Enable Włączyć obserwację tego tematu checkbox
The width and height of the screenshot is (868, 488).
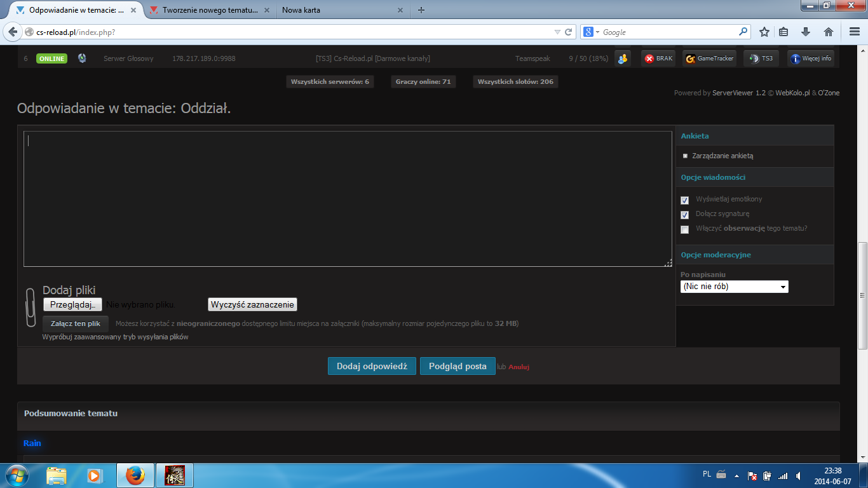pyautogui.click(x=684, y=229)
